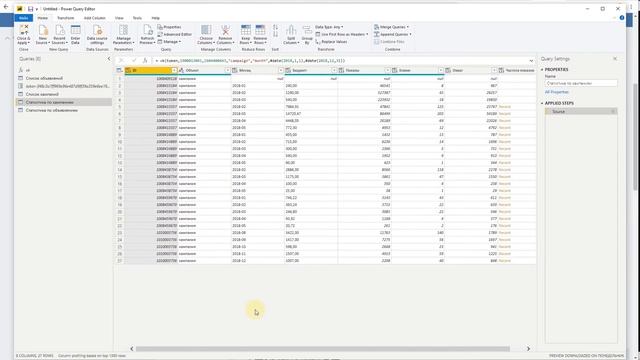Image resolution: width=640 pixels, height=360 pixels.
Task: Open Data source settings
Action: pyautogui.click(x=97, y=34)
